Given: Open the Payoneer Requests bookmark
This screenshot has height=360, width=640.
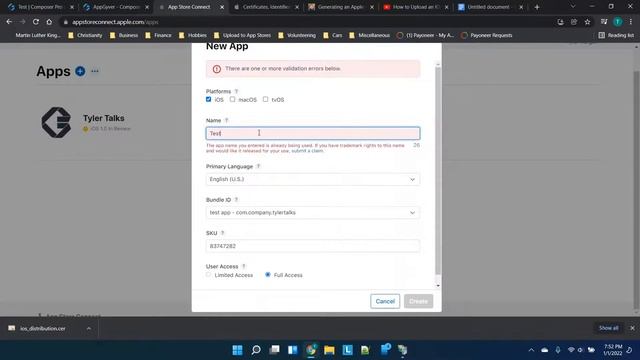Looking at the screenshot, I should tap(487, 35).
